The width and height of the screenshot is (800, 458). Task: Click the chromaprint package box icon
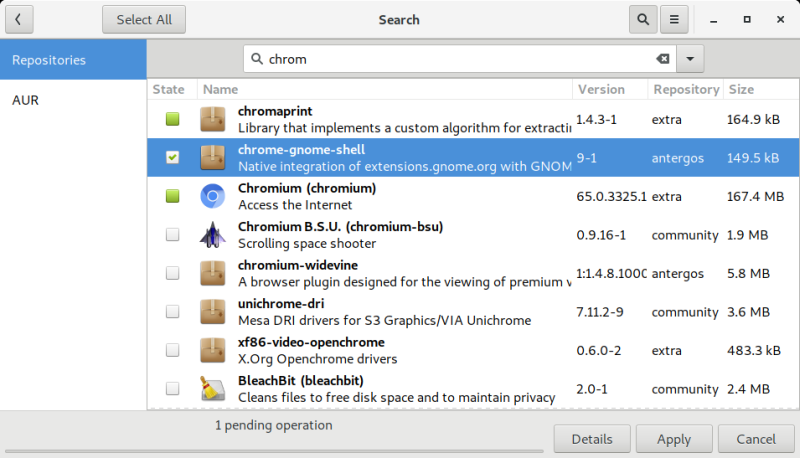point(213,119)
